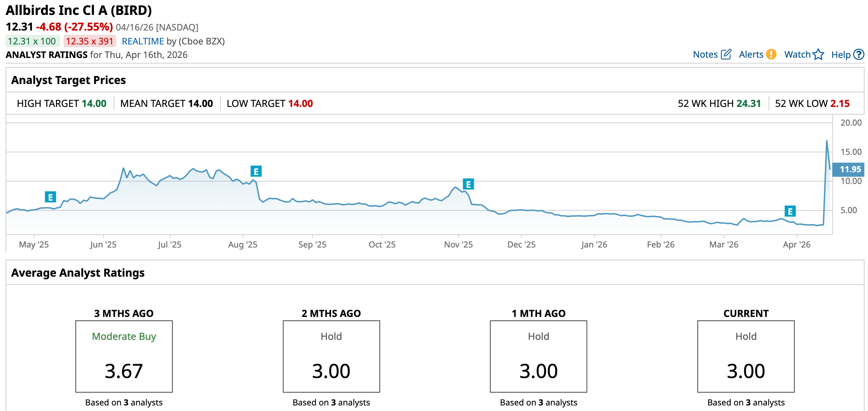This screenshot has width=868, height=411.
Task: Click the Help question mark icon
Action: pyautogui.click(x=859, y=54)
